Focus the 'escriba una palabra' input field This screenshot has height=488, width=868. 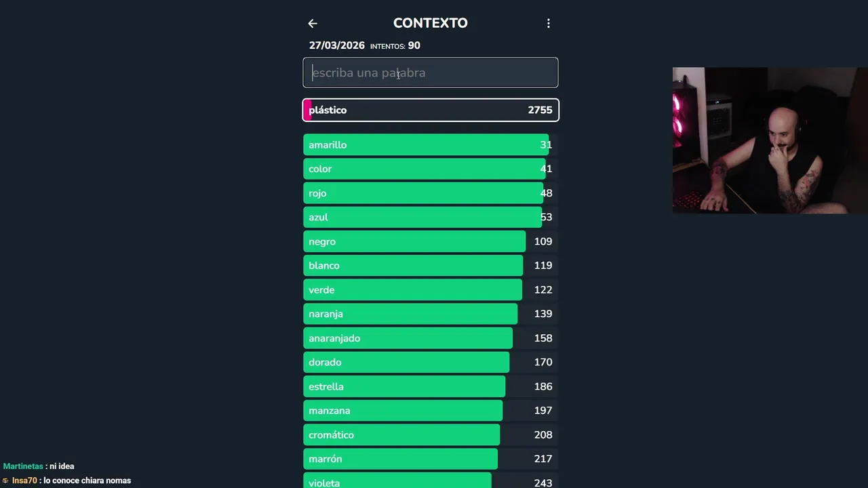click(431, 73)
